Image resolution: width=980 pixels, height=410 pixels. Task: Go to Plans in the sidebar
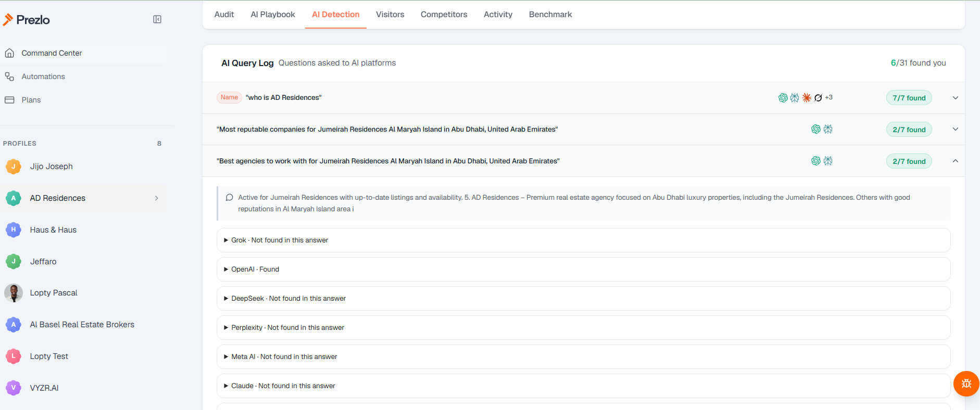31,100
